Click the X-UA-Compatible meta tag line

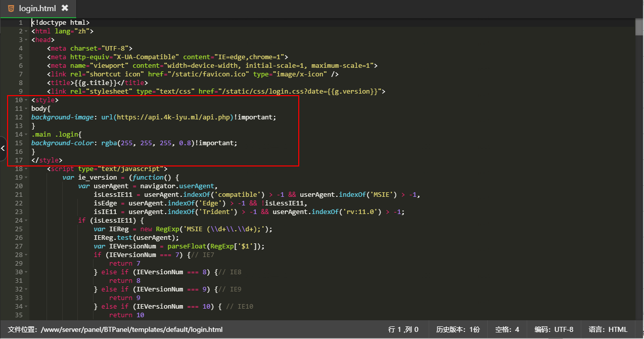168,57
